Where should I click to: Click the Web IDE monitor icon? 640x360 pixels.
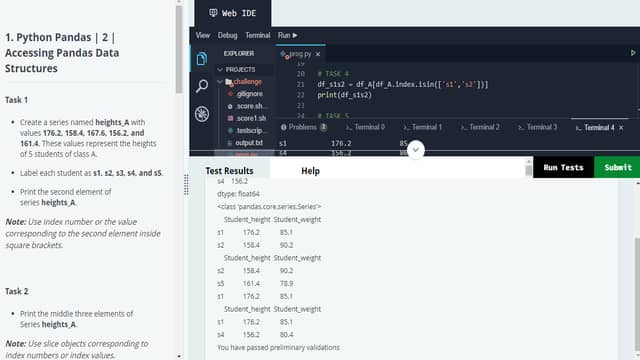point(213,13)
